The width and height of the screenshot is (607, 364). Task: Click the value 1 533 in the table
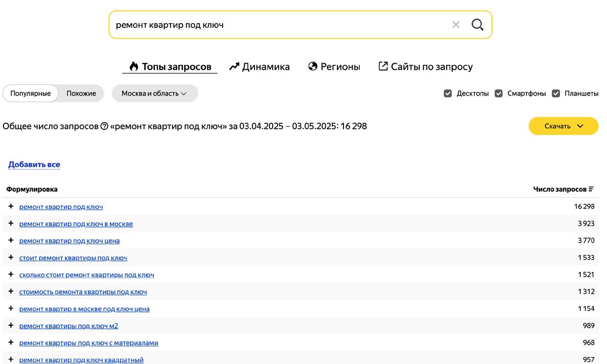[586, 258]
